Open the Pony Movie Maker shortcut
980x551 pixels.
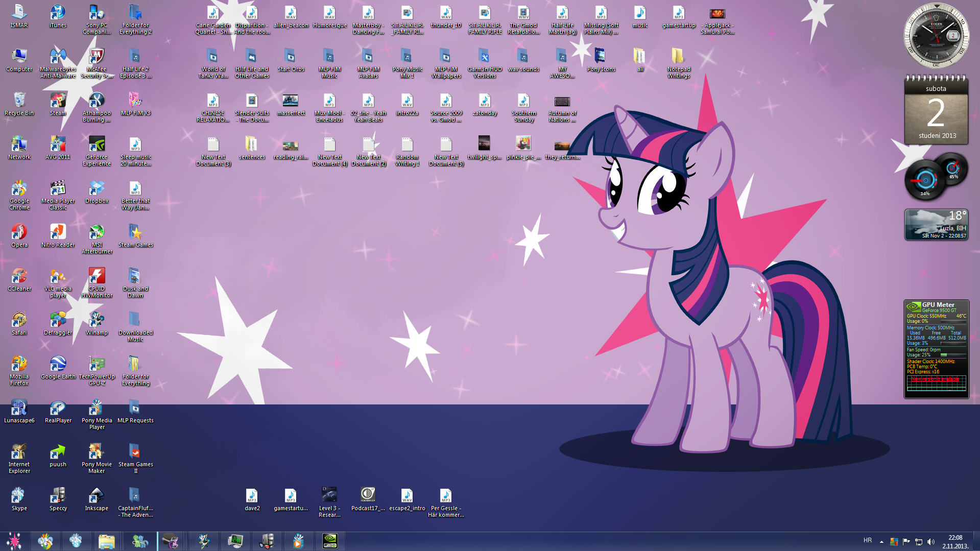tap(97, 459)
